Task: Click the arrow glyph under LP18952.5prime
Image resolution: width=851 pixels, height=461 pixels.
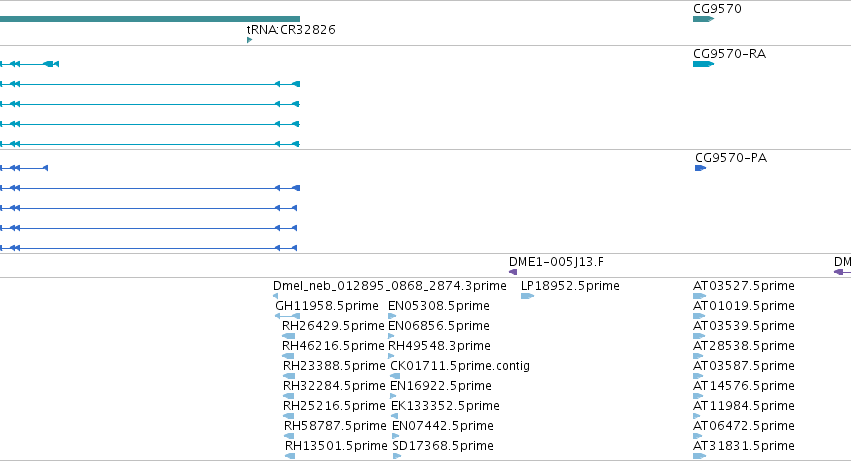Action: coord(528,296)
